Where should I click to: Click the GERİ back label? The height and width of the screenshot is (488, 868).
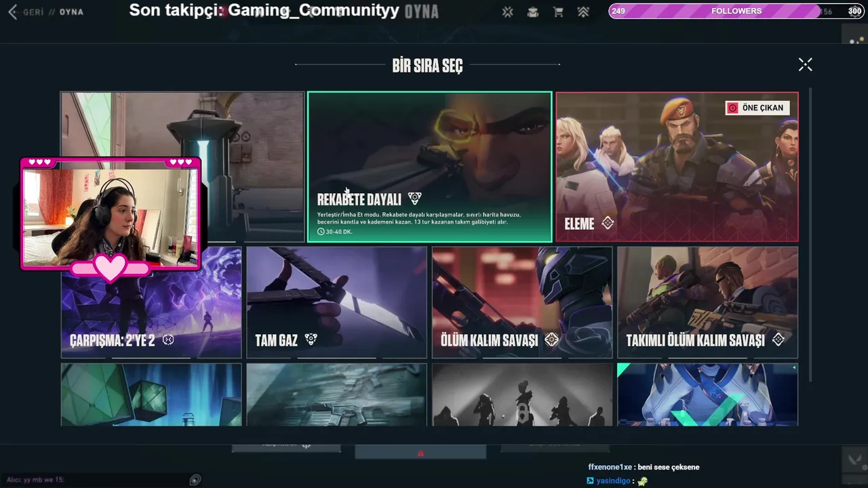tap(33, 12)
